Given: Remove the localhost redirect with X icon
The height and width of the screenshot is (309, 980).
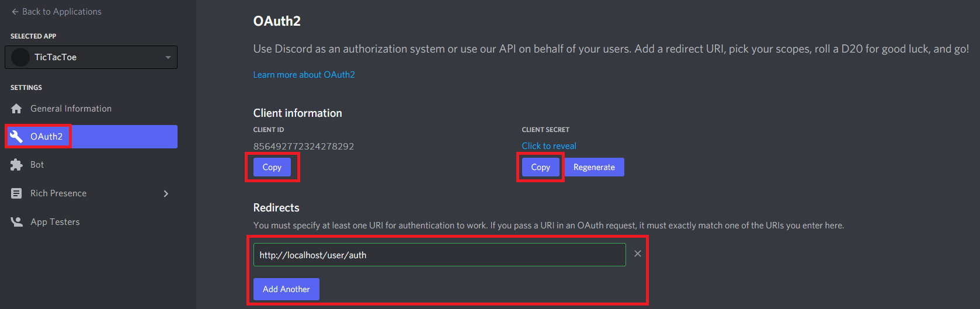Looking at the screenshot, I should pyautogui.click(x=638, y=254).
